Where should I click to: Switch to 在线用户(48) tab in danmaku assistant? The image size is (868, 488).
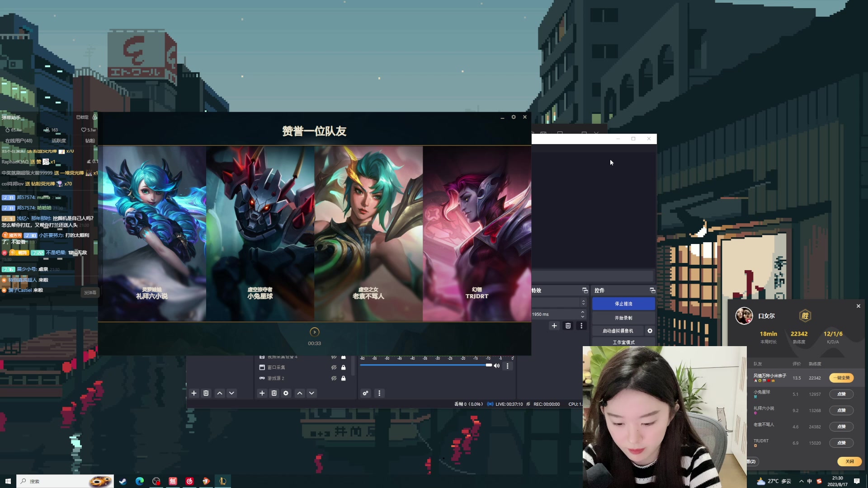click(x=19, y=141)
